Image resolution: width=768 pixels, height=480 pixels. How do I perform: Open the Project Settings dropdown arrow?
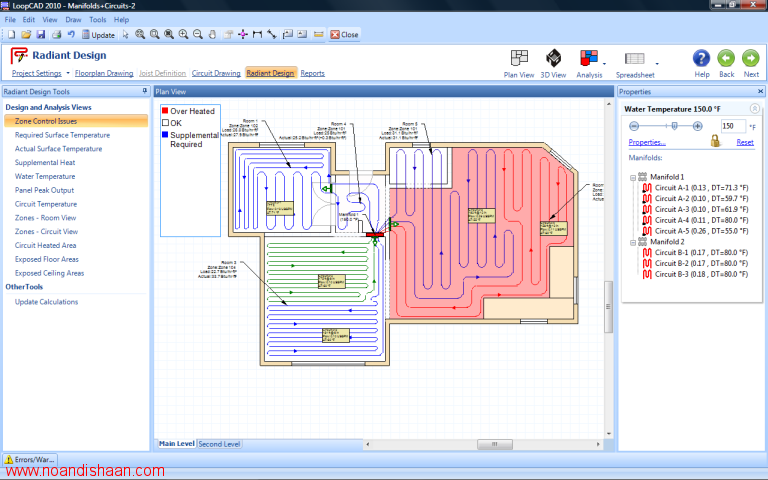(x=68, y=73)
